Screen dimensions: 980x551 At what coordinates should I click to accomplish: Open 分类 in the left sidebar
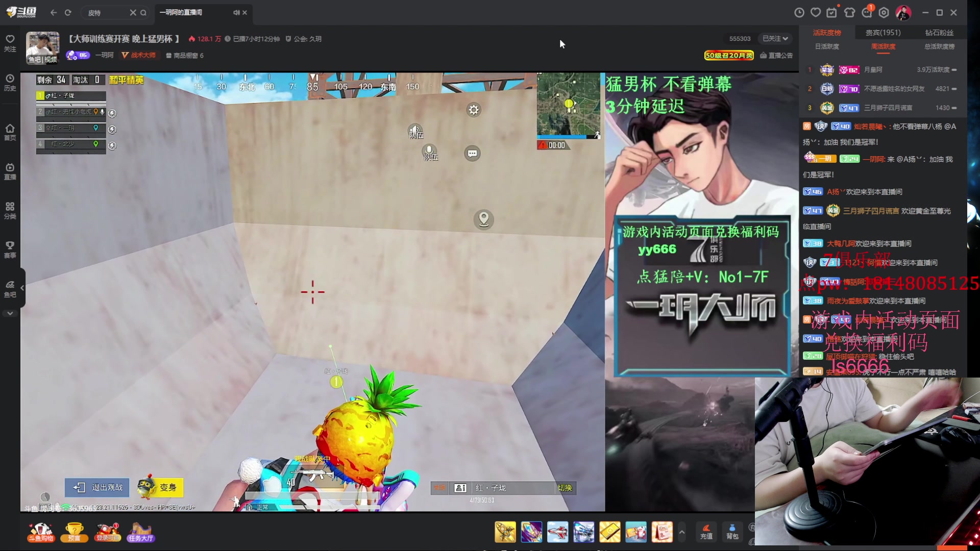pos(10,211)
